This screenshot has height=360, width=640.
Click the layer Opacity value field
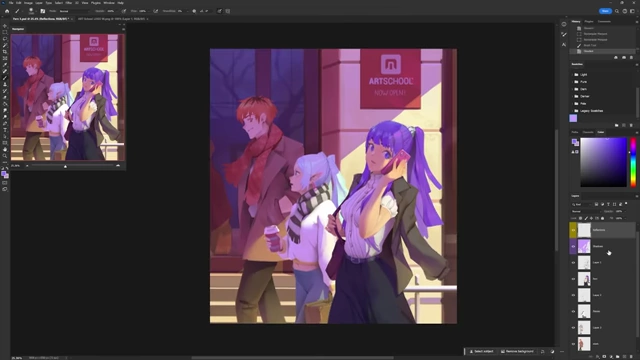(619, 211)
